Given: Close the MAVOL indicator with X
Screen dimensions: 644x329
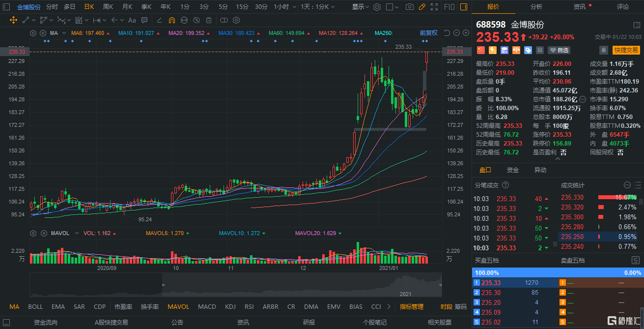Looking at the screenshot, I should 43,233.
